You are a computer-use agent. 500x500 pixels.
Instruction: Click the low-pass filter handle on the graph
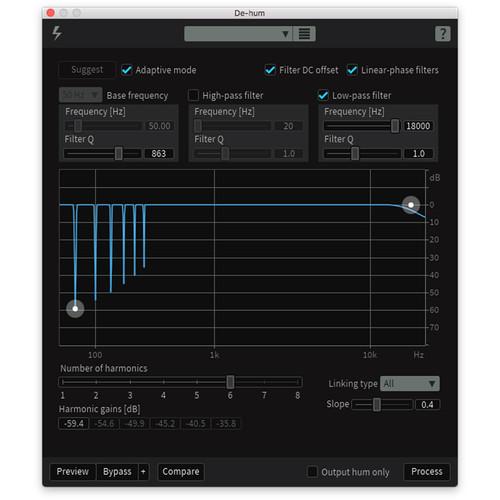[411, 205]
